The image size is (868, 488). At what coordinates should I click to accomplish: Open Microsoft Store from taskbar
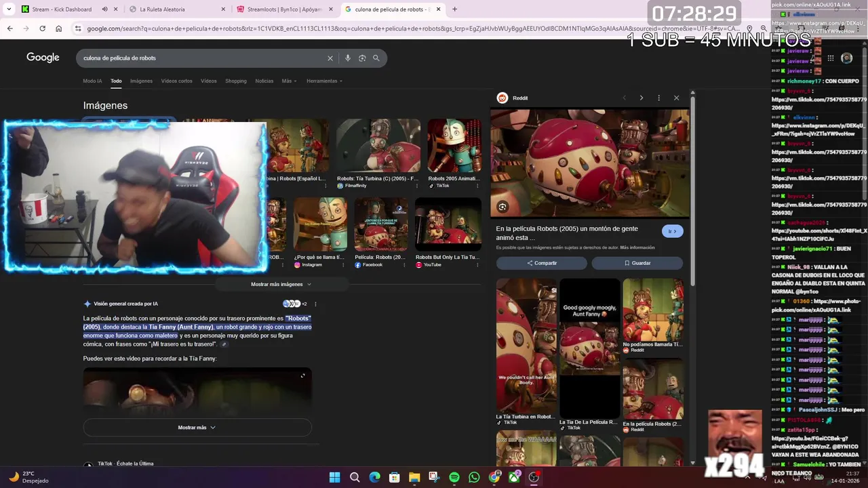394,477
